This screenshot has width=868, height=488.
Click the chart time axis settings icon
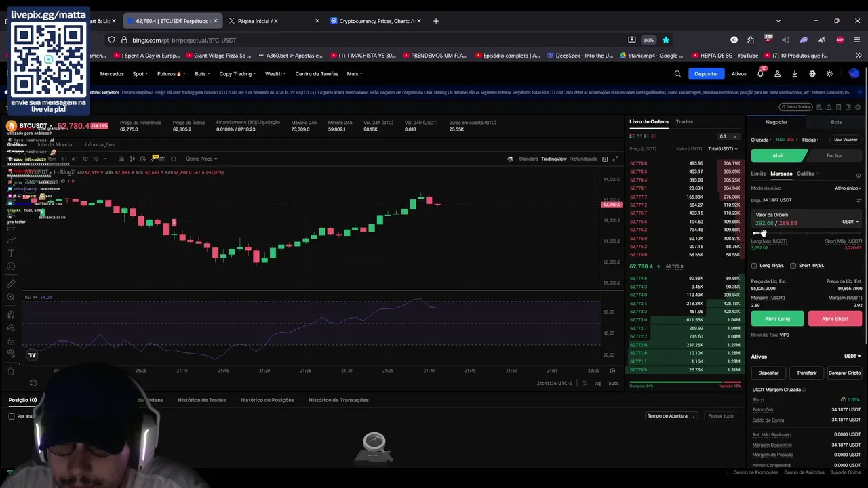pos(612,371)
